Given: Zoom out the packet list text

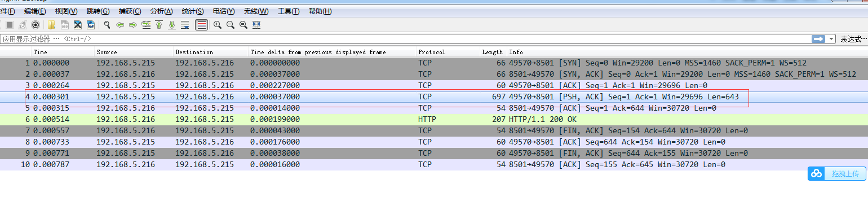Looking at the screenshot, I should [231, 25].
